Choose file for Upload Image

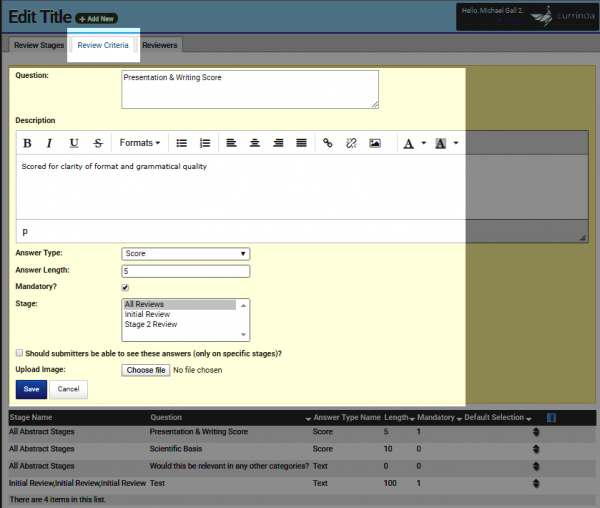click(146, 370)
